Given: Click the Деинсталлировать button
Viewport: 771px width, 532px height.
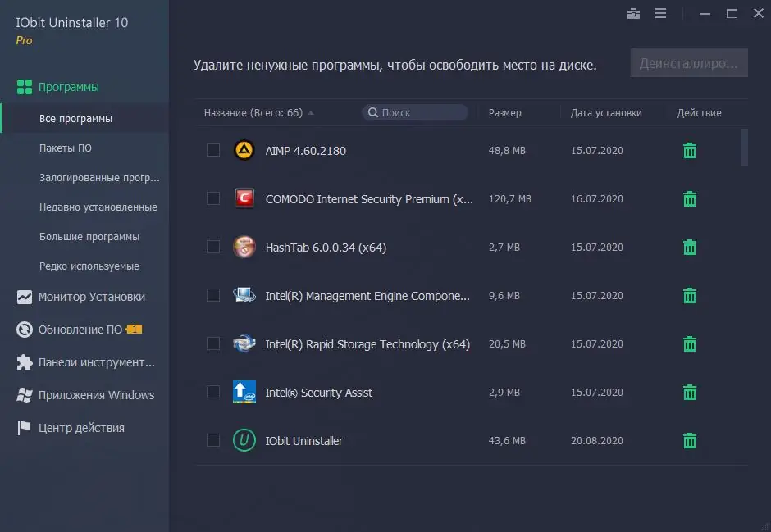Looking at the screenshot, I should tap(689, 62).
